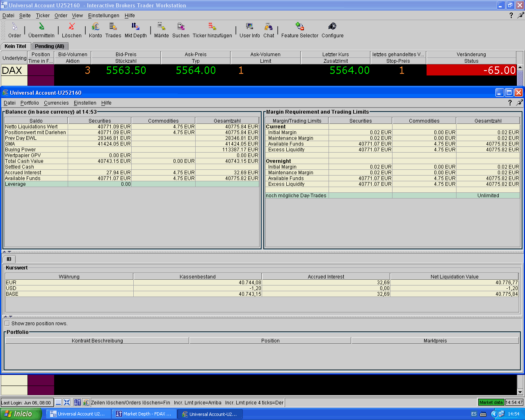The height and width of the screenshot is (420, 525).
Task: Click the Ticker hinzufügen icon
Action: [x=212, y=27]
